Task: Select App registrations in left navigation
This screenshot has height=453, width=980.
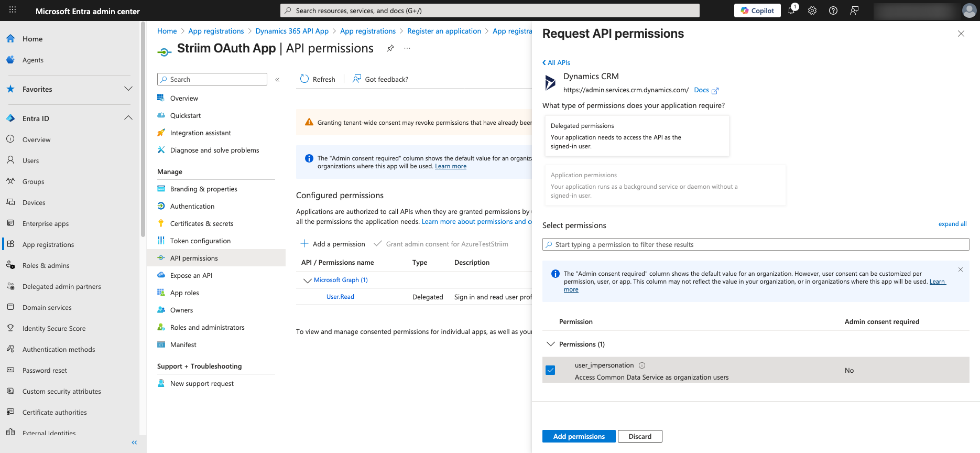Action: [x=48, y=245]
